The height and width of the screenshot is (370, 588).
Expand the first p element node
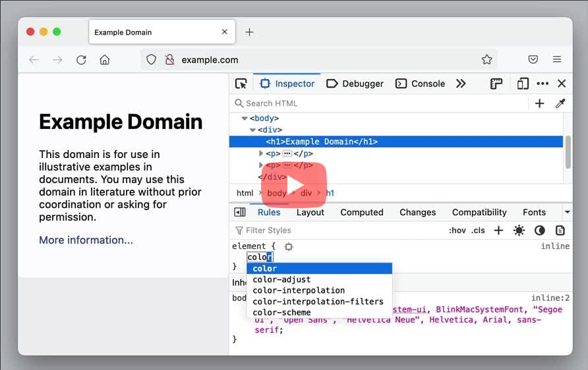(261, 153)
